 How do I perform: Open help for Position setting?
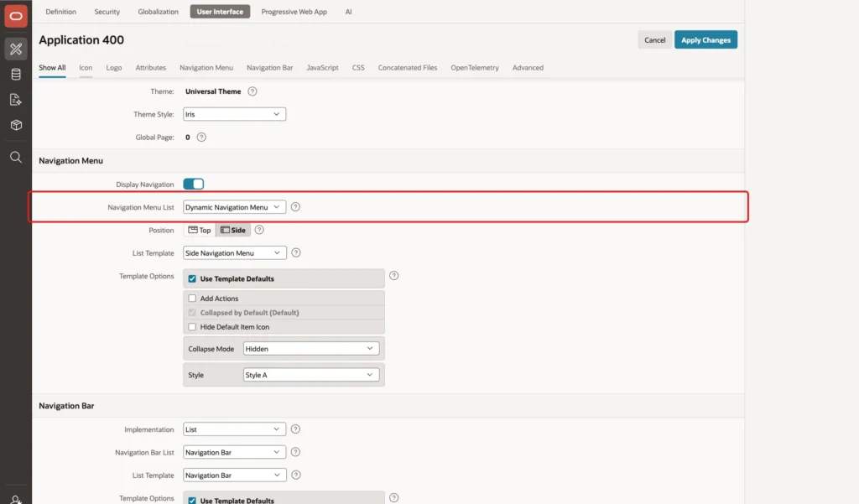259,230
